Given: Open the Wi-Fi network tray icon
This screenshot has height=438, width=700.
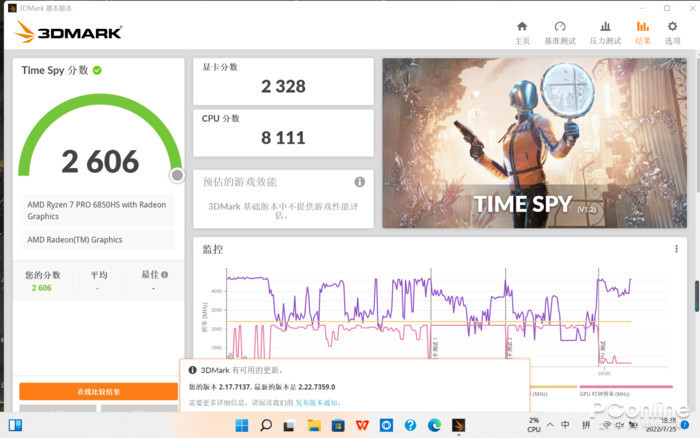Looking at the screenshot, I should (606, 425).
